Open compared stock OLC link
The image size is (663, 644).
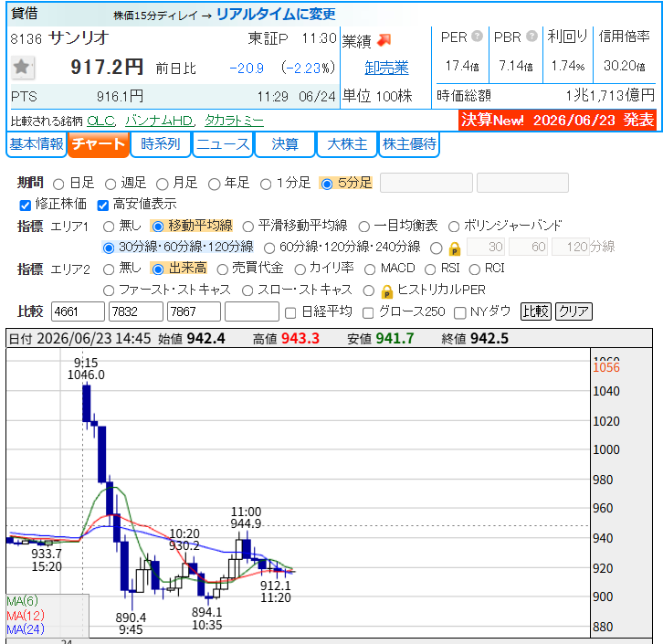(100, 121)
